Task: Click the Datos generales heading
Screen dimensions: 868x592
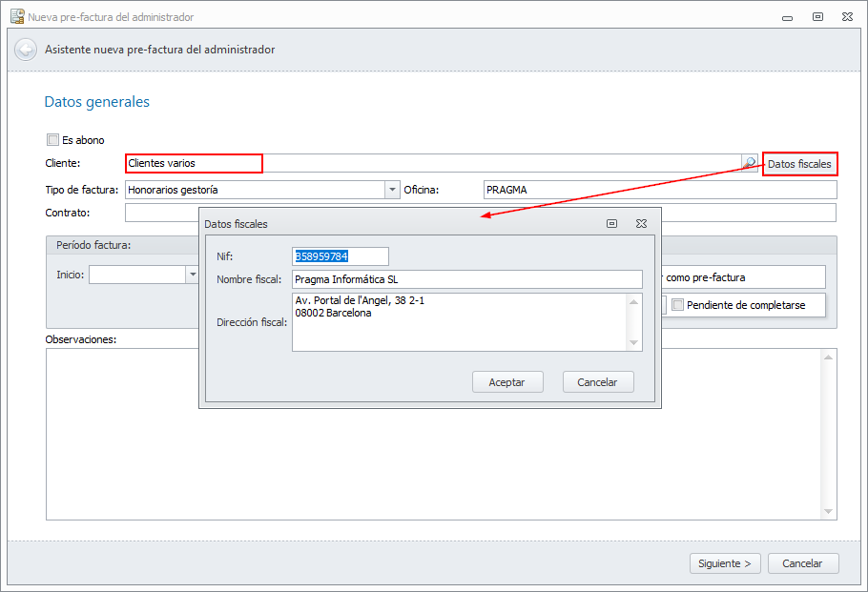Action: click(x=97, y=102)
